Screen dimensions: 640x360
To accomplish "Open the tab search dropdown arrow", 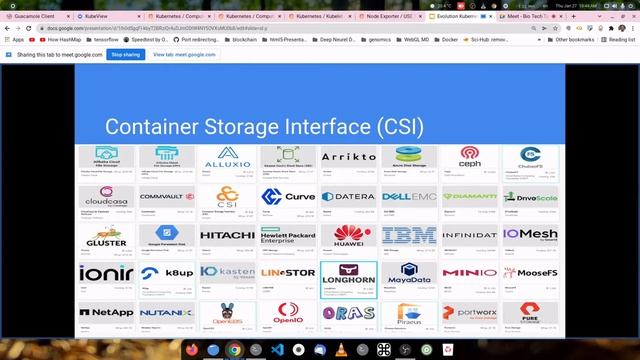I will click(599, 16).
